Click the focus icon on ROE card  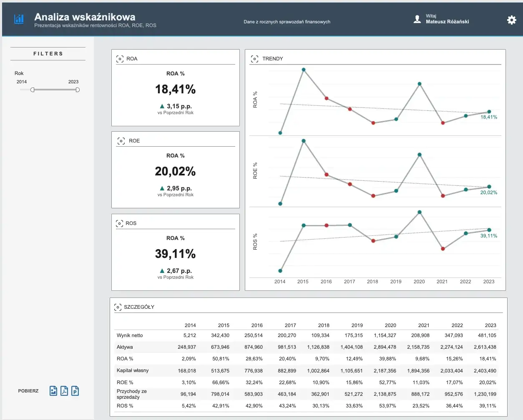coord(121,141)
